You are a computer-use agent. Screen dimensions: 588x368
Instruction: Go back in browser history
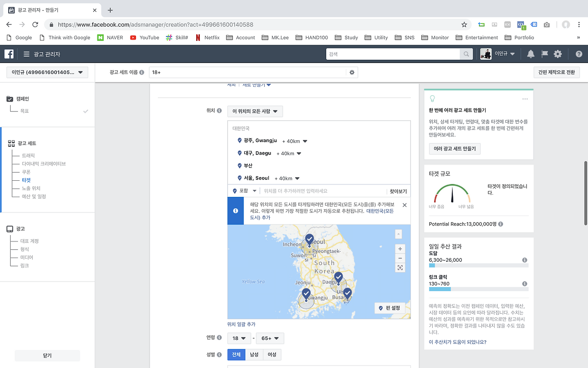pyautogui.click(x=9, y=24)
